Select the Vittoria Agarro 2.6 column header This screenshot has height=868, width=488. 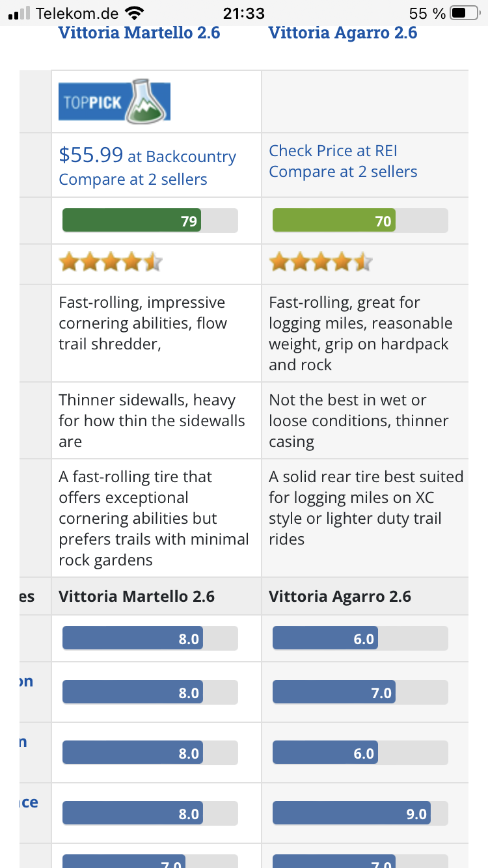340,597
